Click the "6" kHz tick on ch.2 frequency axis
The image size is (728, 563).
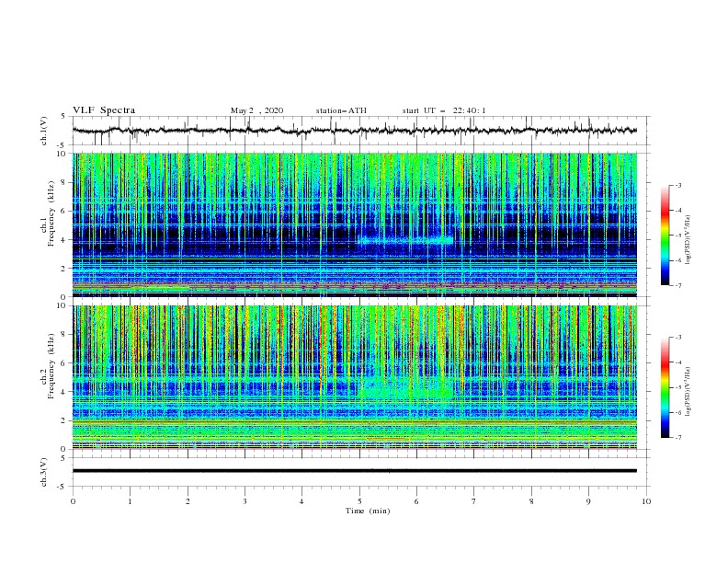pos(64,363)
